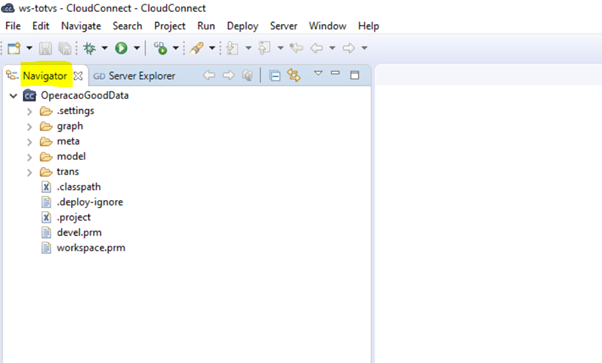Open the Project menu
The image size is (602, 363).
coord(170,26)
